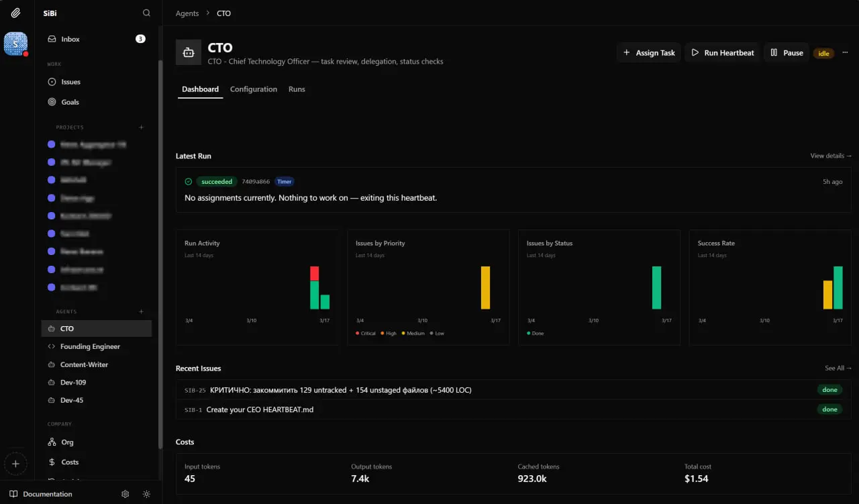Add a new agent with plus icon
The image size is (859, 504).
pos(141,311)
